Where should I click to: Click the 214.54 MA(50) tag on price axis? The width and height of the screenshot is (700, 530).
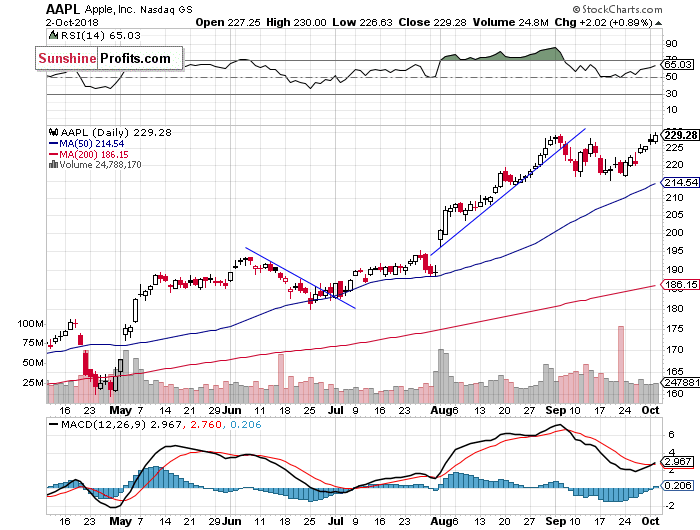pyautogui.click(x=680, y=182)
